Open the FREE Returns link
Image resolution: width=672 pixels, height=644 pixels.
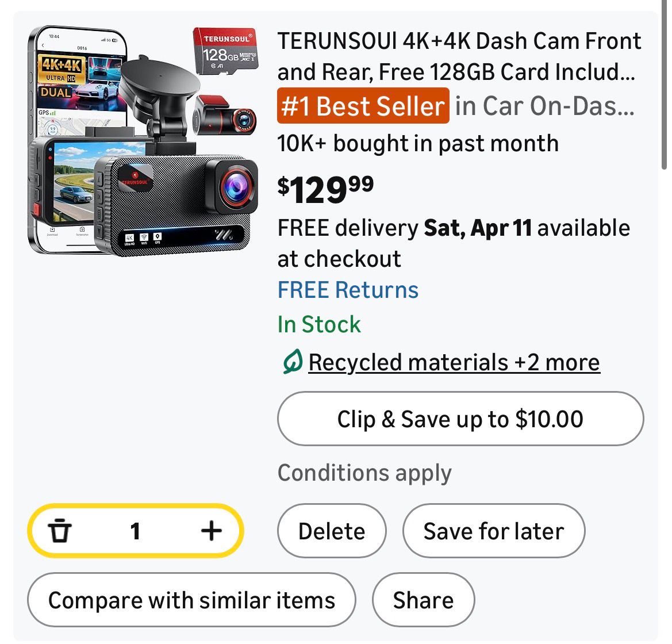click(x=348, y=290)
